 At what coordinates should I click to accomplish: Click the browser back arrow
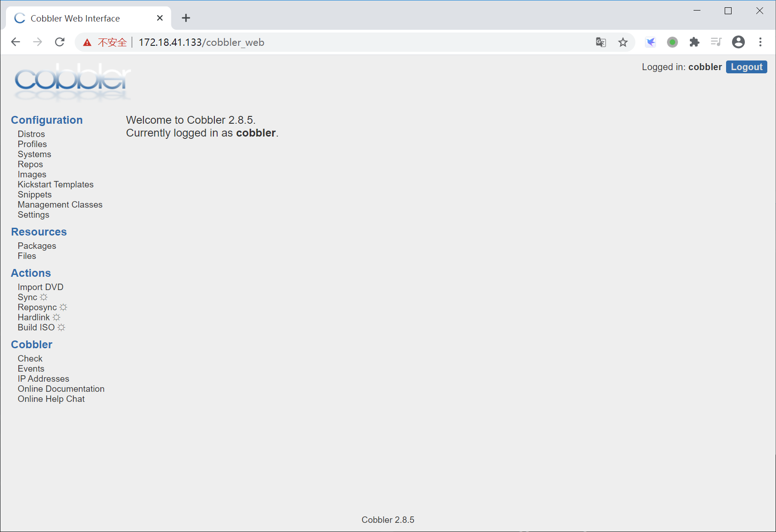point(16,42)
